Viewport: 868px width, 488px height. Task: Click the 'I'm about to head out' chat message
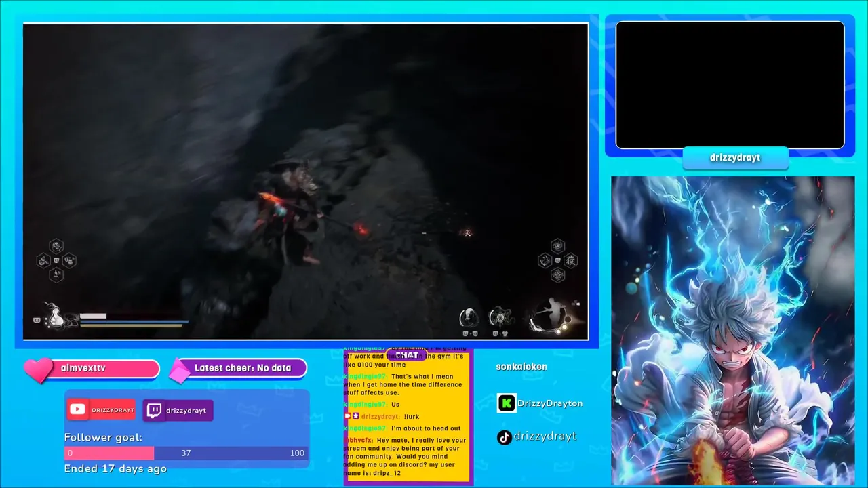426,428
